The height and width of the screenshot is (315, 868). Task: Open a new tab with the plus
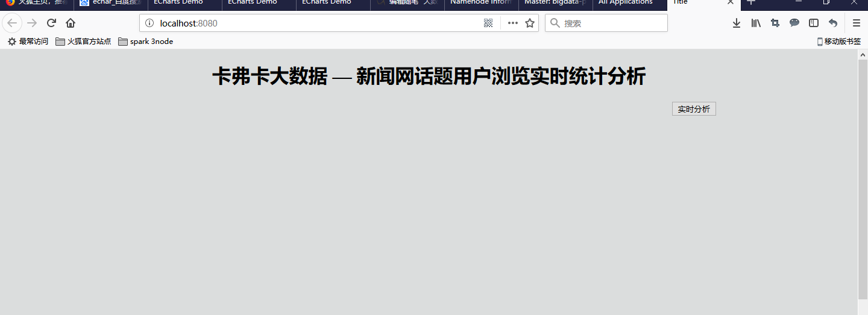click(x=750, y=2)
